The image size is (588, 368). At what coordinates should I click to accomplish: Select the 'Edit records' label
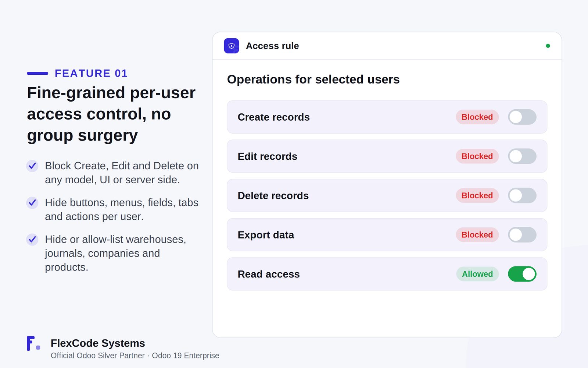268,156
